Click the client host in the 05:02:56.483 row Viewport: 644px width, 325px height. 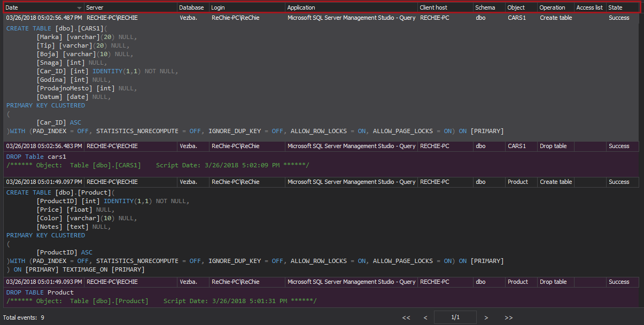tap(445, 146)
